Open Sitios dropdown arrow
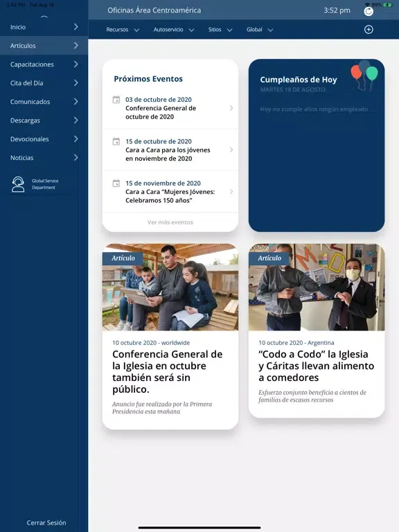The width and height of the screenshot is (399, 532). point(230,30)
